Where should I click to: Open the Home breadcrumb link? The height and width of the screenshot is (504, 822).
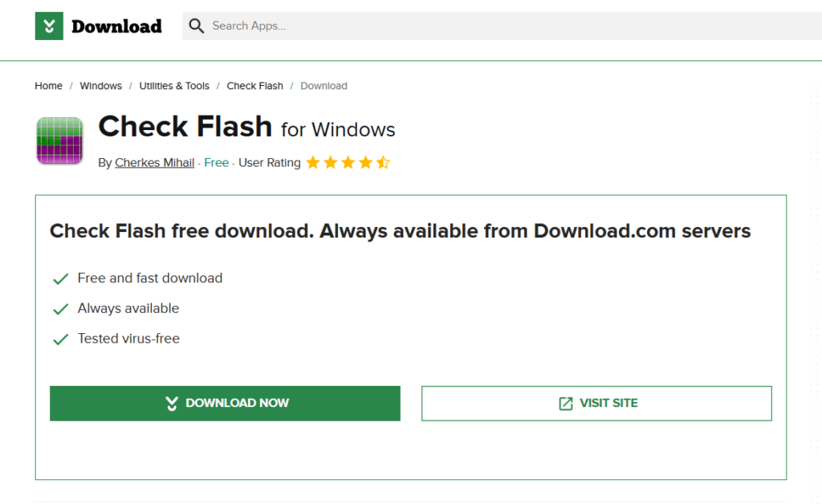tap(48, 86)
